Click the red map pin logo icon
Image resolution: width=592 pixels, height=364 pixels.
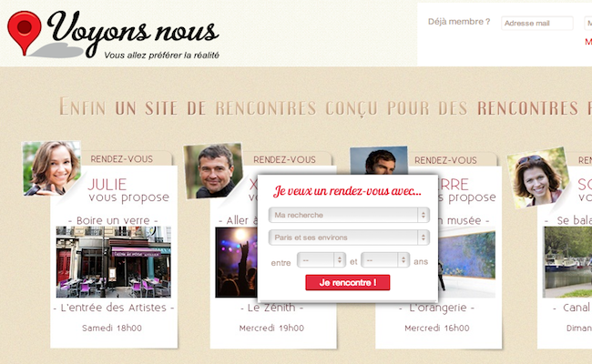[x=25, y=33]
